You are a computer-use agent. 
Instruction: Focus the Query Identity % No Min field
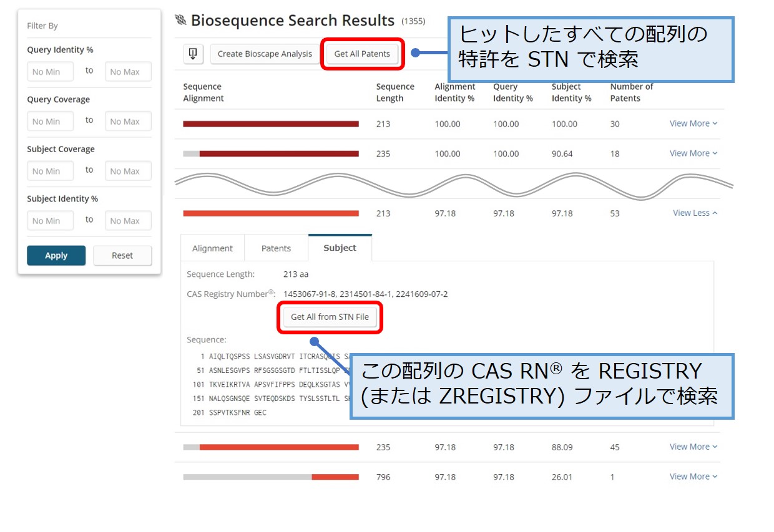(50, 72)
